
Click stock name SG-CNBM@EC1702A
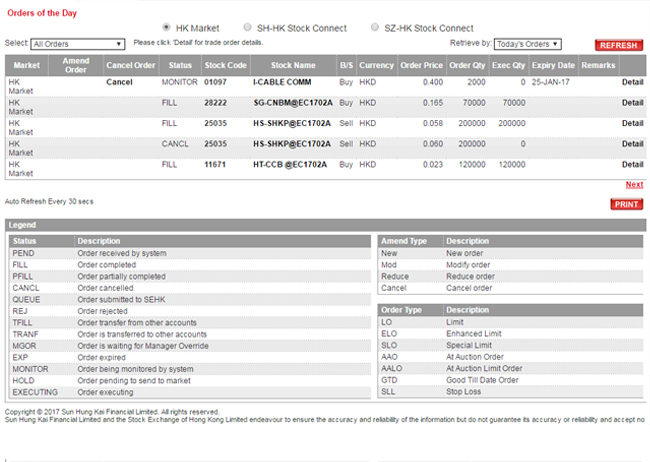click(293, 103)
